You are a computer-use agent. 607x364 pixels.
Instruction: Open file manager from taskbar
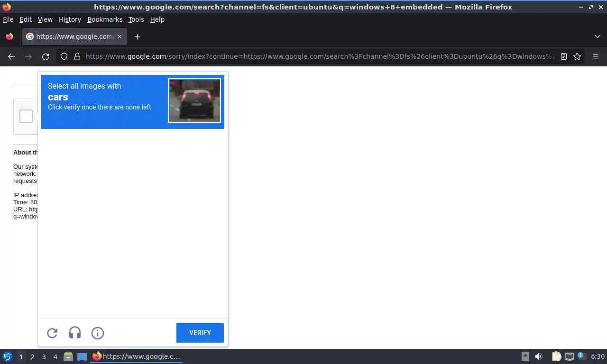coord(68,356)
